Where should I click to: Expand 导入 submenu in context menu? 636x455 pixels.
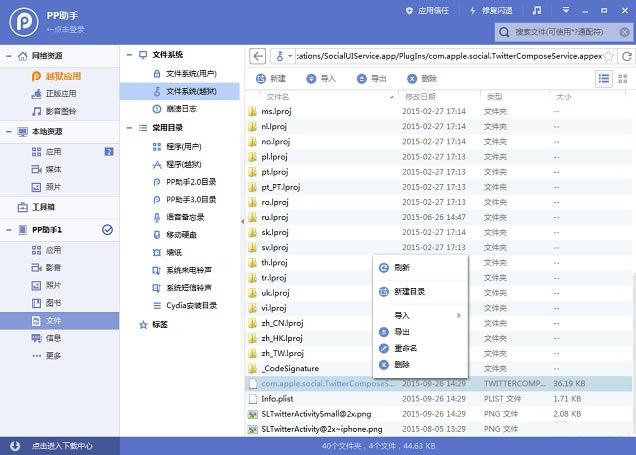(x=420, y=315)
